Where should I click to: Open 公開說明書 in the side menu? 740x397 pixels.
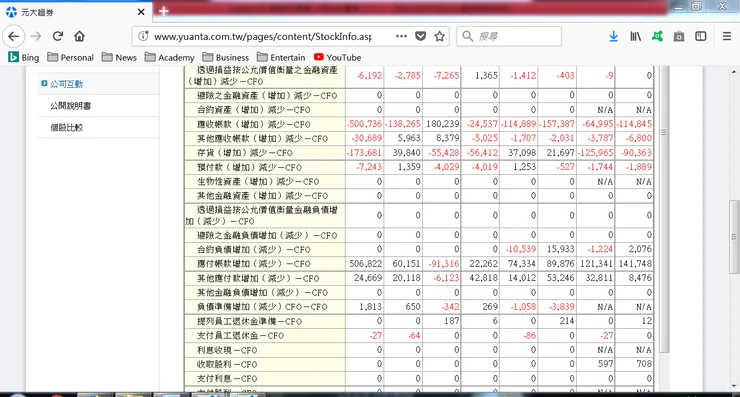coord(70,106)
